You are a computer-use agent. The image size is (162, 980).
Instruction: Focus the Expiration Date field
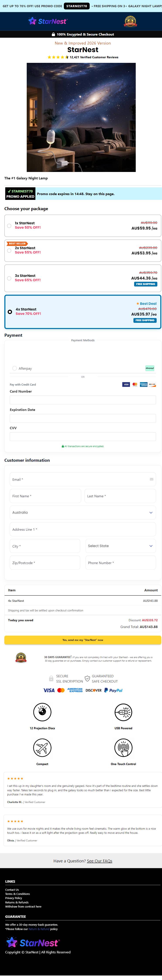point(82,418)
